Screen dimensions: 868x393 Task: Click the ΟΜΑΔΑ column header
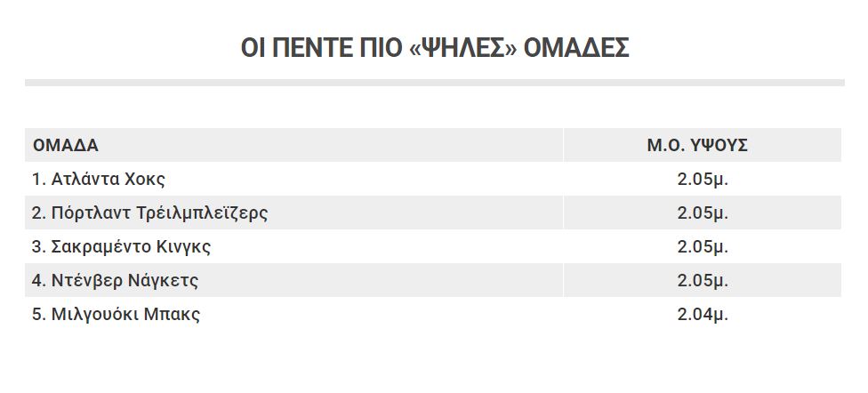65,145
